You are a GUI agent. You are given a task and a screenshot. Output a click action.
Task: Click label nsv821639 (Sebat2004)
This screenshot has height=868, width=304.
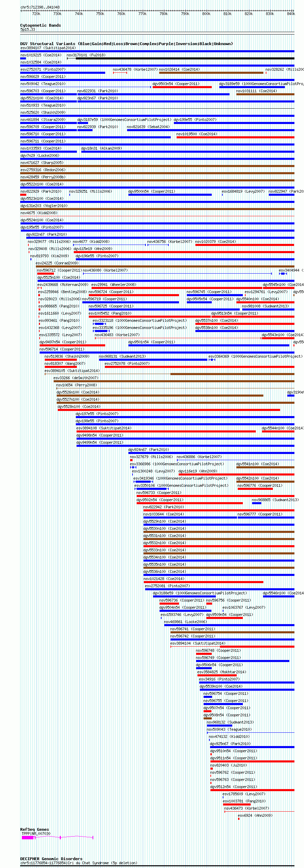pyautogui.click(x=148, y=127)
